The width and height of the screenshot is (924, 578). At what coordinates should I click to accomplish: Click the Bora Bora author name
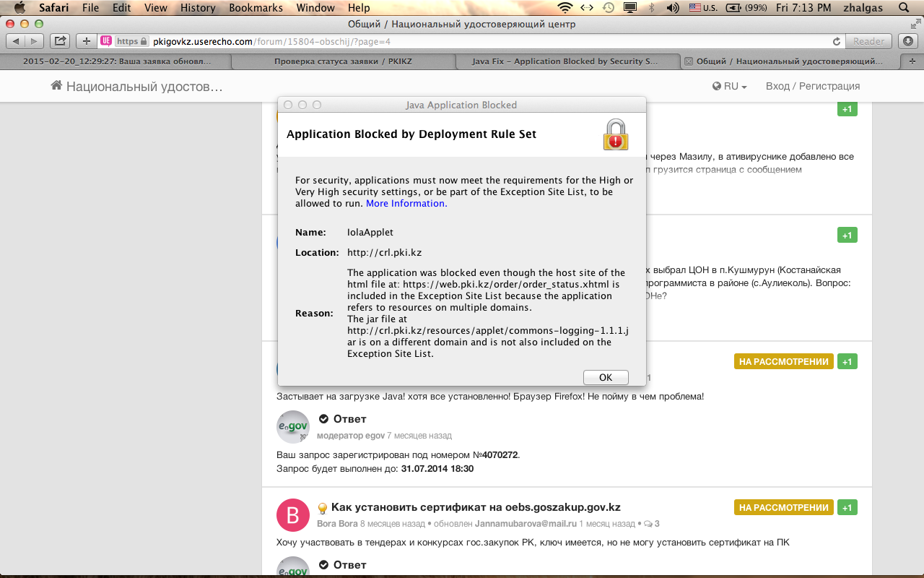(337, 523)
